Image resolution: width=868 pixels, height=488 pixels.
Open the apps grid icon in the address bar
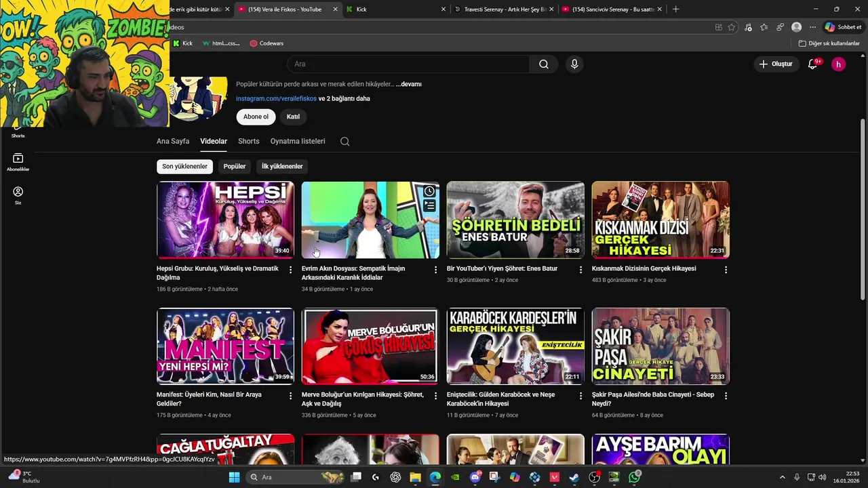coord(718,27)
